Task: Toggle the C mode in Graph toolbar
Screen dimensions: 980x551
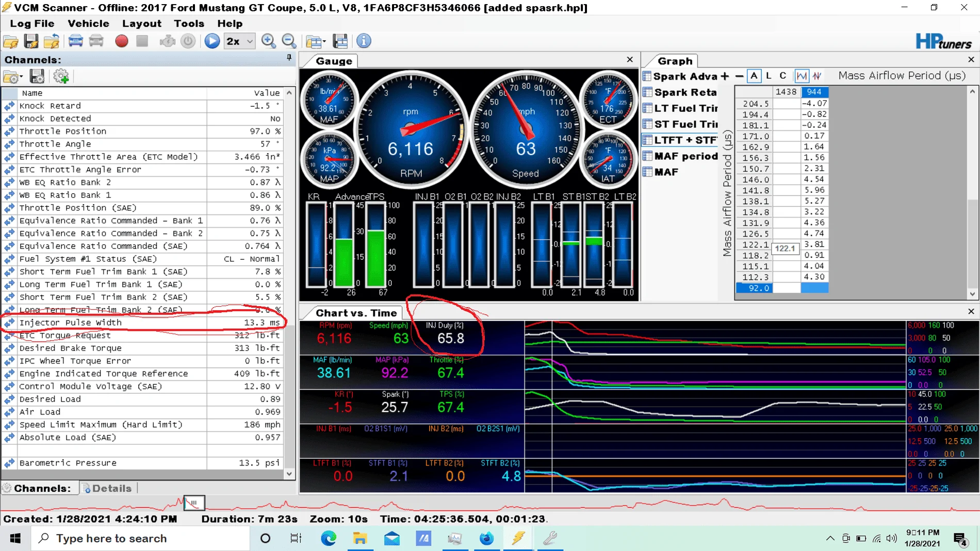Action: click(783, 76)
